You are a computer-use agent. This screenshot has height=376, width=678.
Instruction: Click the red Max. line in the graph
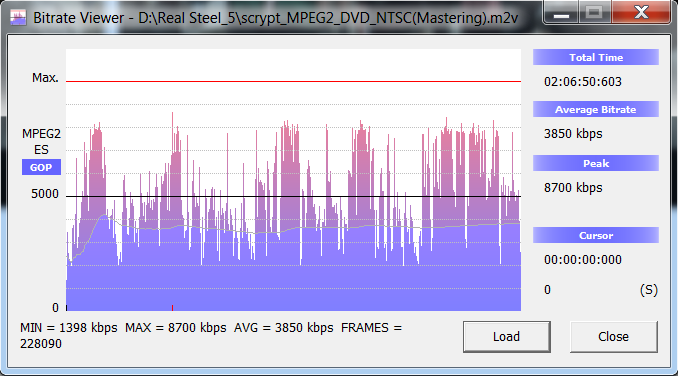point(293,81)
